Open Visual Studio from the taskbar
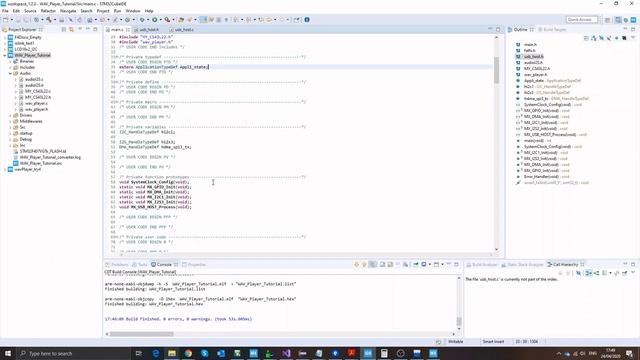Viewport: 640px width, 360px height. click(286, 353)
